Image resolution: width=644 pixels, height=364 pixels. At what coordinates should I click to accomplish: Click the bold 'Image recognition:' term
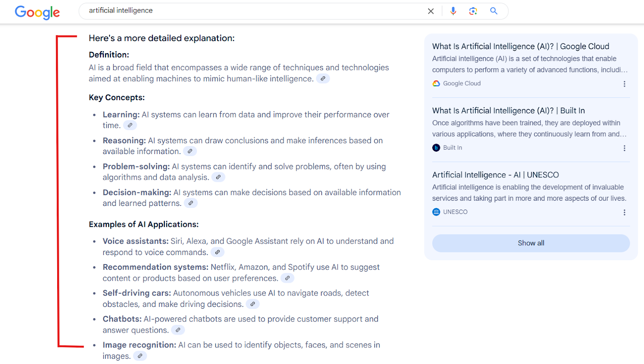point(139,345)
